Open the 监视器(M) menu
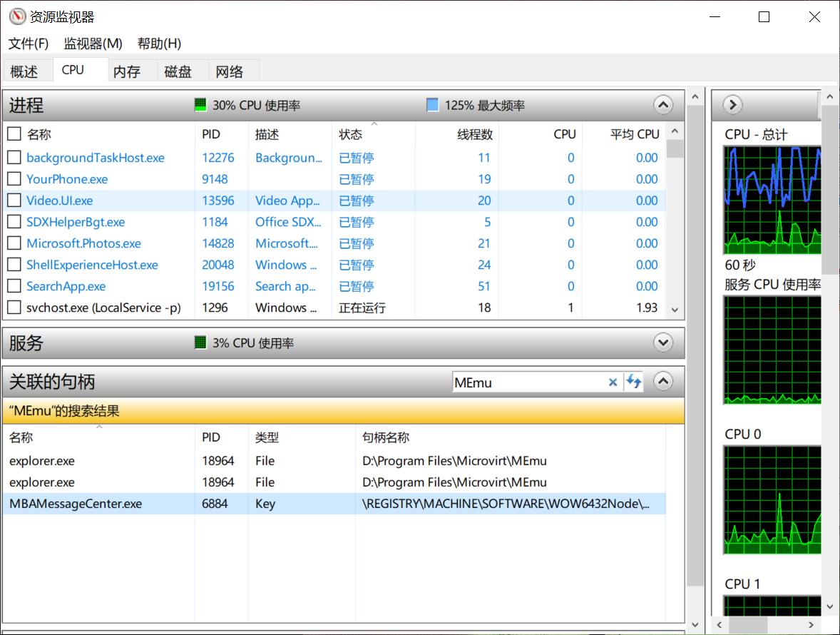 (93, 44)
